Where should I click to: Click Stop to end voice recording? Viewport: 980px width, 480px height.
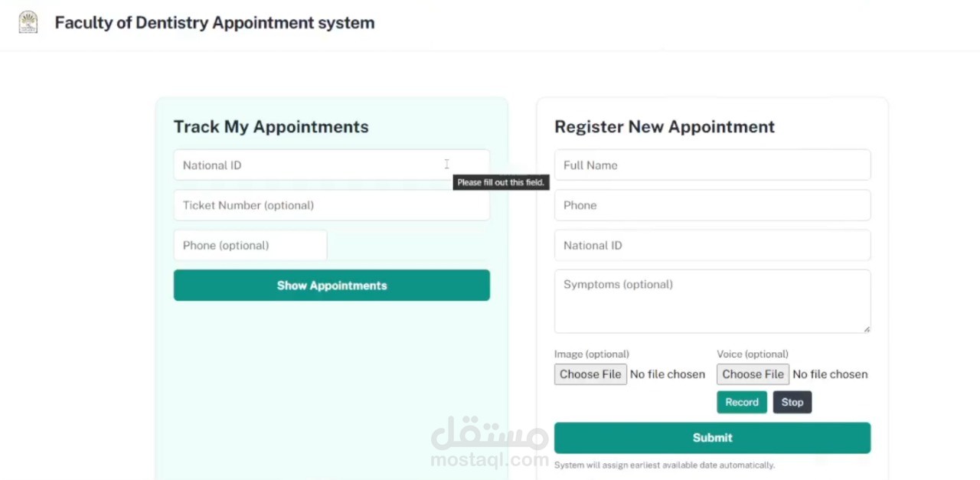(792, 402)
